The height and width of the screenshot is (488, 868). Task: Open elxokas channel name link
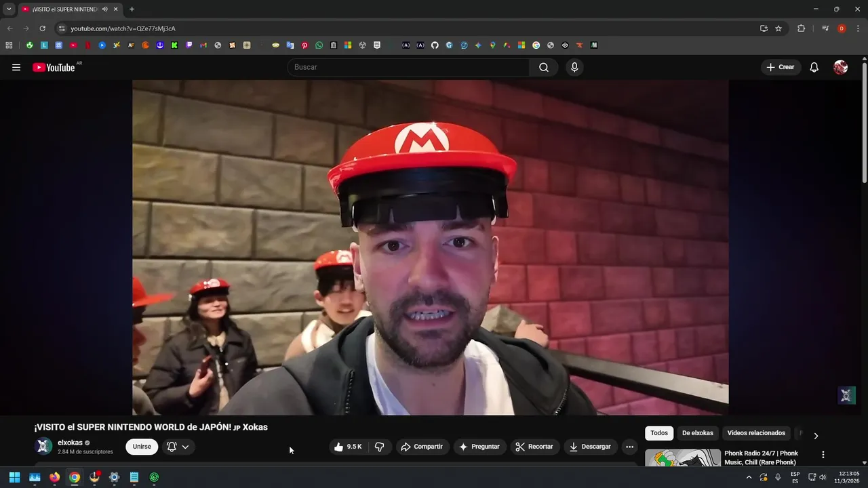point(70,443)
